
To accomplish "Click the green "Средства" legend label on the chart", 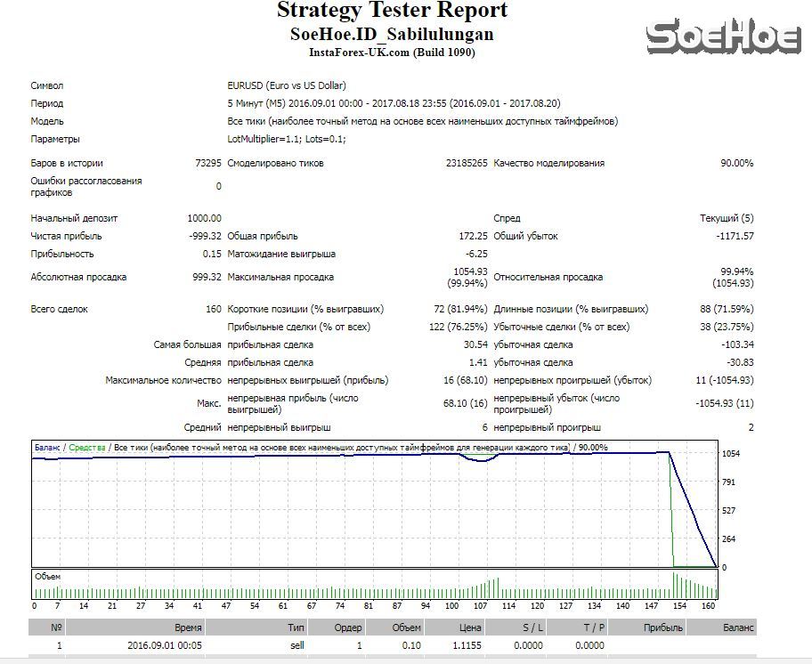I will click(x=87, y=447).
